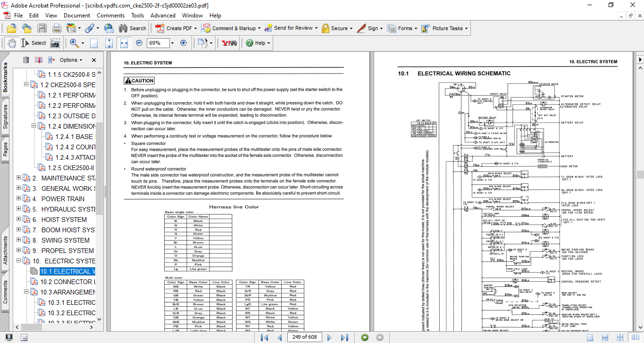The height and width of the screenshot is (343, 644).
Task: Click the Next Page arrow in the status bar
Action: point(330,337)
